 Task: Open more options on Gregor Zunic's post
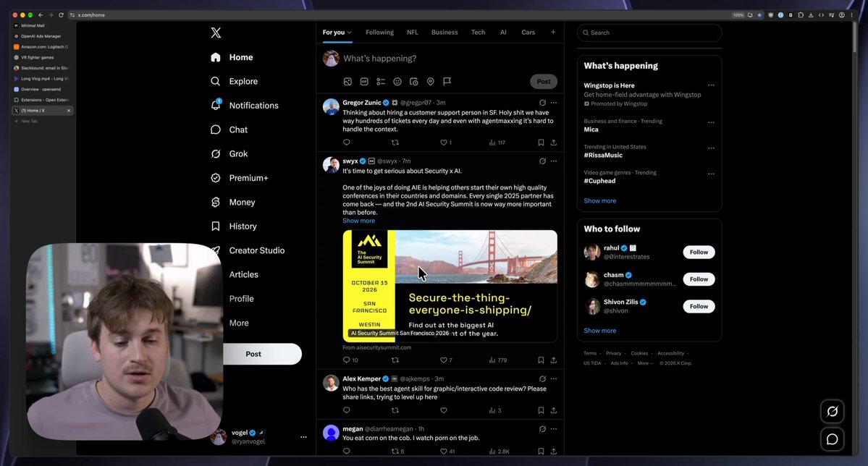point(554,102)
